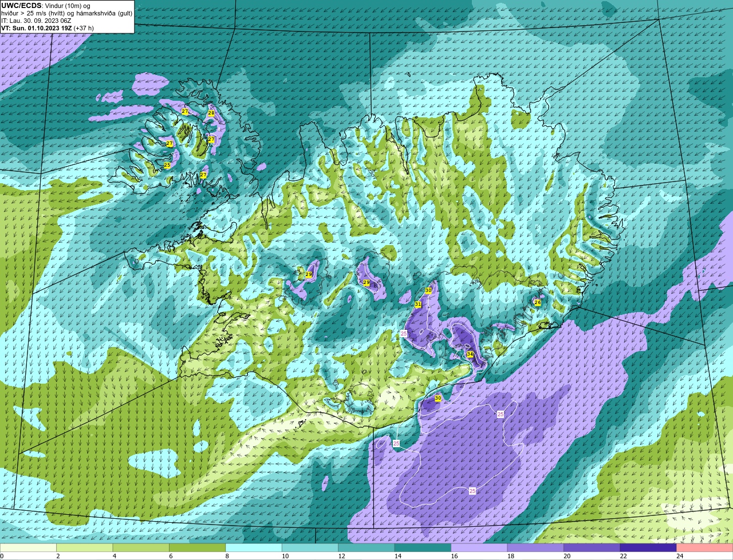This screenshot has width=733, height=560.
Task: Pick the dark teal legend swatch between 14 and 16
Action: pyautogui.click(x=423, y=547)
